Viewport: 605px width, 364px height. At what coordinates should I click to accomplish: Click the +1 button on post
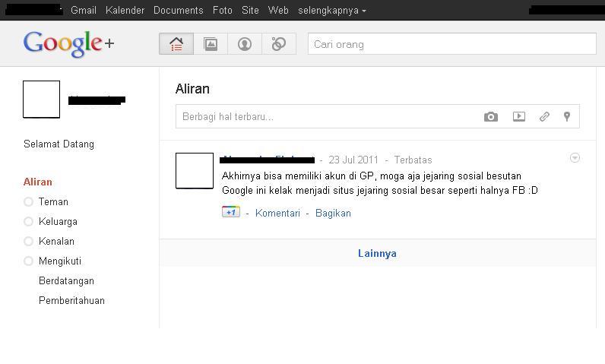pos(231,212)
